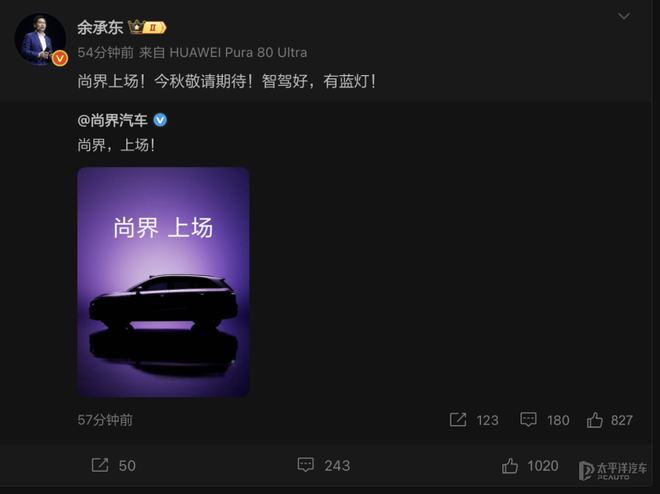Viewport: 660px width, 494px height.
Task: Click the blue verified badge beside 尚界汽车
Action: pyautogui.click(x=160, y=120)
